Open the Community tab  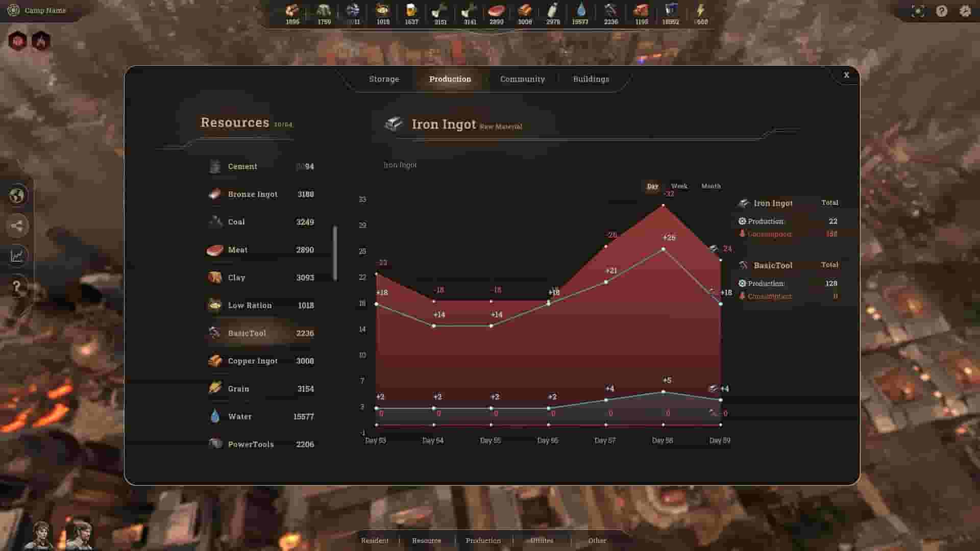coord(522,79)
